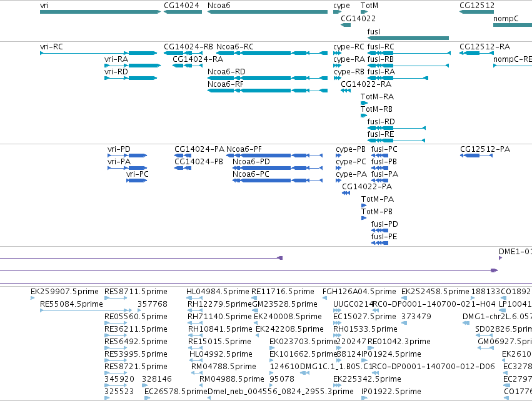The image size is (532, 401).
Task: Select transcript vri-RC
Action: pos(98,53)
